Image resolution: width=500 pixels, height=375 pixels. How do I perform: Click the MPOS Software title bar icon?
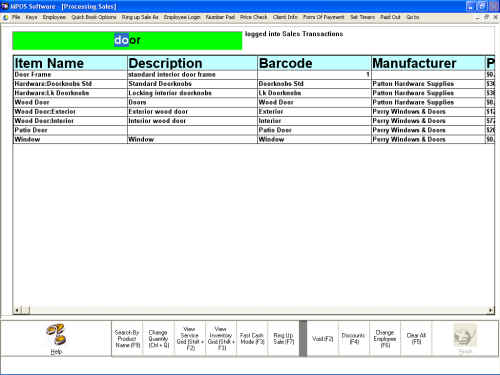tap(5, 6)
